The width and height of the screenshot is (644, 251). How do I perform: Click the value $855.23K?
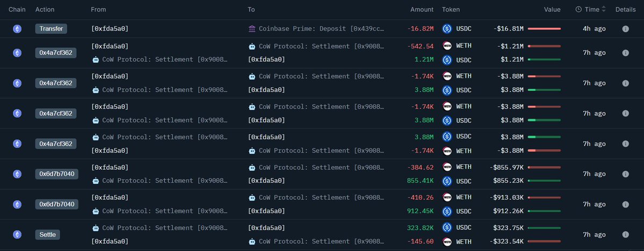click(509, 181)
